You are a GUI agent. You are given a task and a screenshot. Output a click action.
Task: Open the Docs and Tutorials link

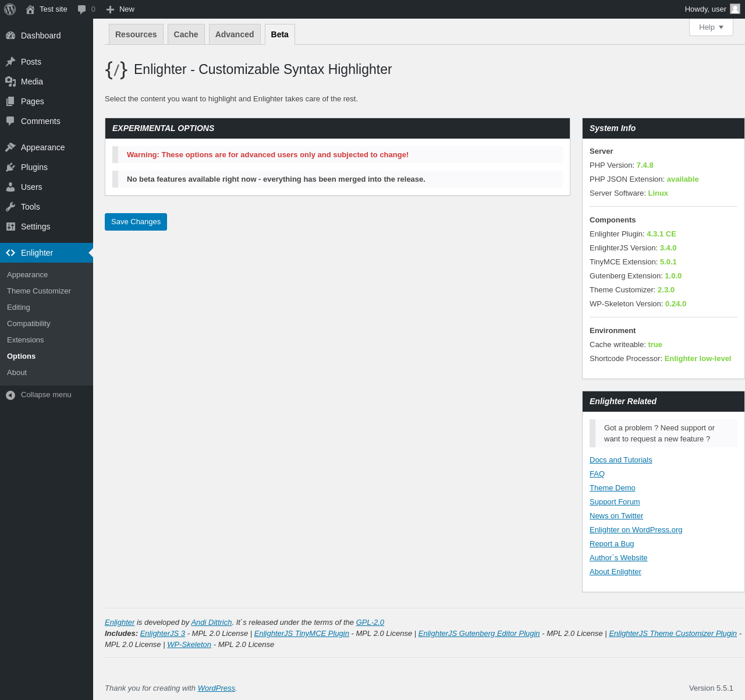pos(621,460)
